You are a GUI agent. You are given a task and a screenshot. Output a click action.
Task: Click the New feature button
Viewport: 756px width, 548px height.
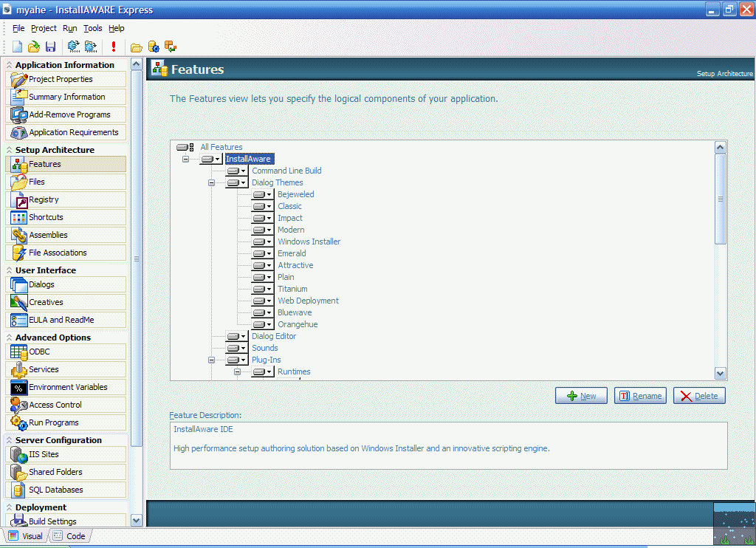581,396
